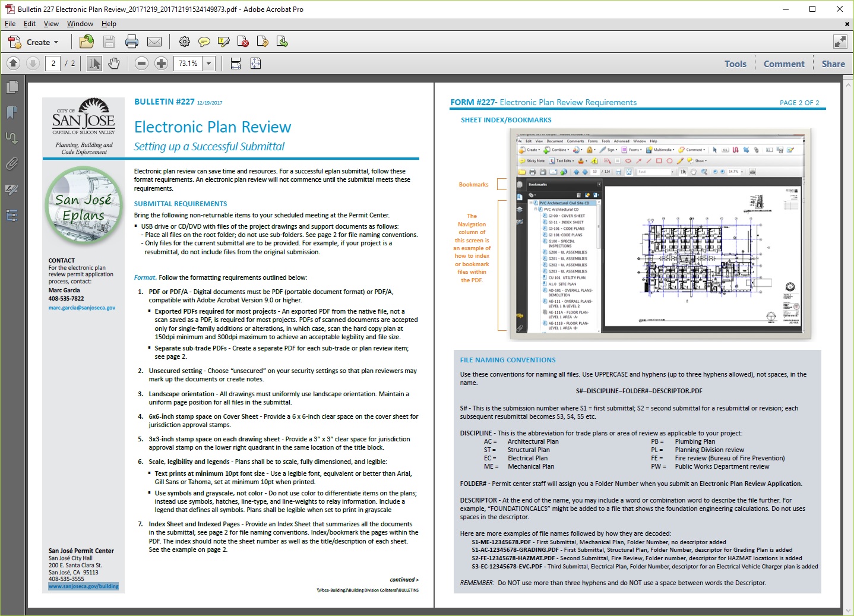
Task: Open the zoom level dropdown arrow
Action: click(x=209, y=63)
